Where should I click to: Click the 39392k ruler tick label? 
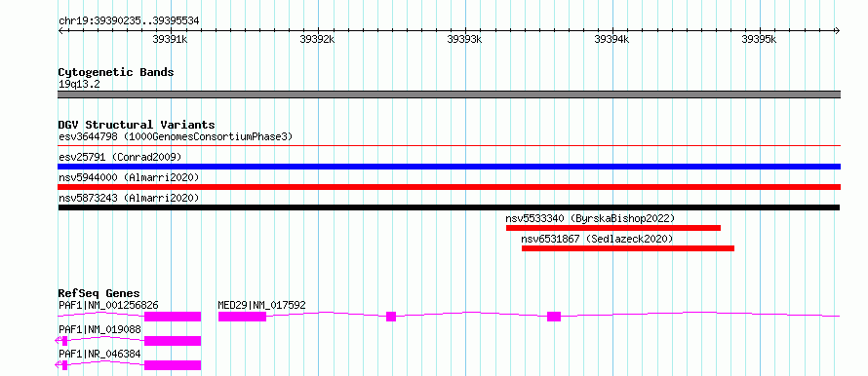click(318, 39)
